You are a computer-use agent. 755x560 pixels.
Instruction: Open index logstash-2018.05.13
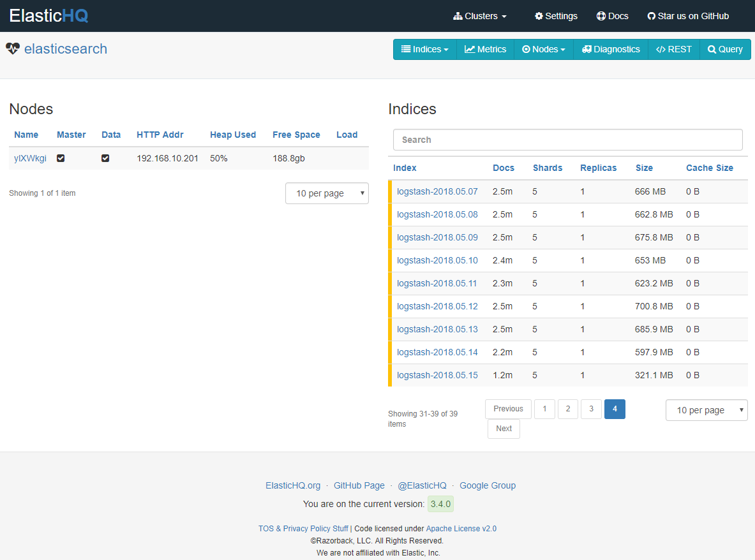[437, 330]
